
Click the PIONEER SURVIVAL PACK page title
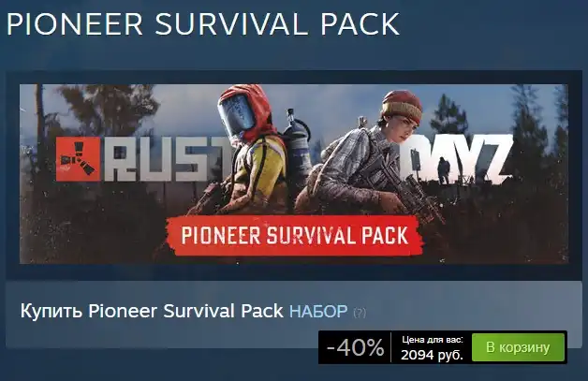click(x=203, y=24)
